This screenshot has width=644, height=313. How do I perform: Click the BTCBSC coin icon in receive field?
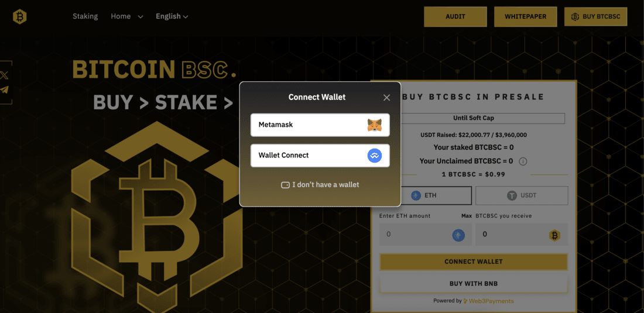click(554, 235)
